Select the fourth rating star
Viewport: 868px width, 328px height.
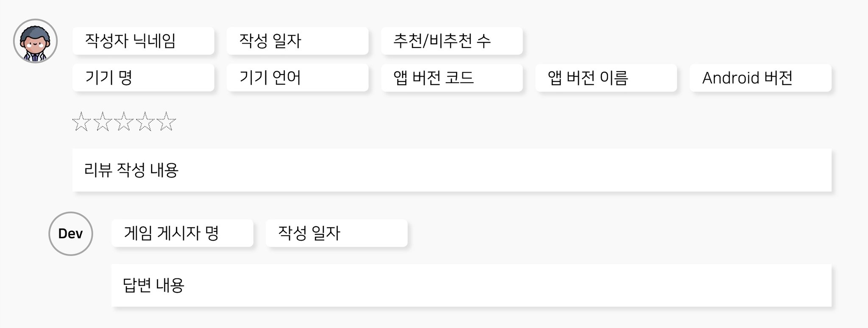(x=145, y=122)
